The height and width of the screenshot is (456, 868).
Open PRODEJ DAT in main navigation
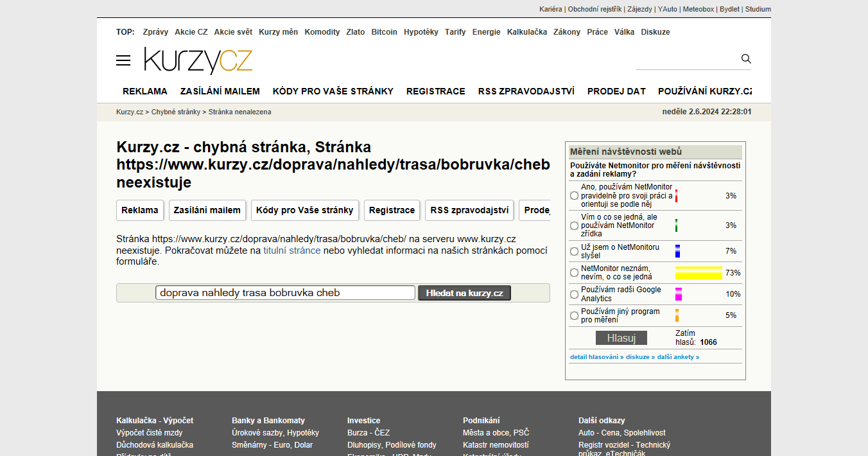pos(616,91)
